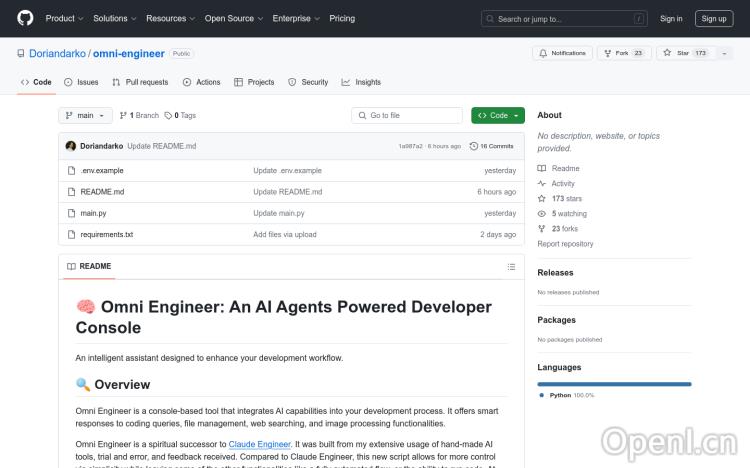
Task: Focus the Go to file field
Action: pyautogui.click(x=407, y=116)
